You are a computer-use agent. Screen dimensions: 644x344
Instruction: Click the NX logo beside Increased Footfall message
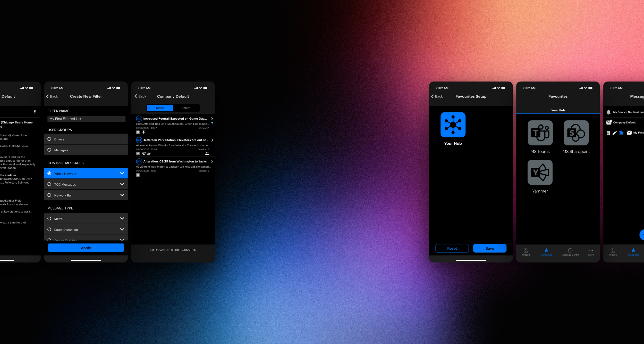(x=139, y=119)
